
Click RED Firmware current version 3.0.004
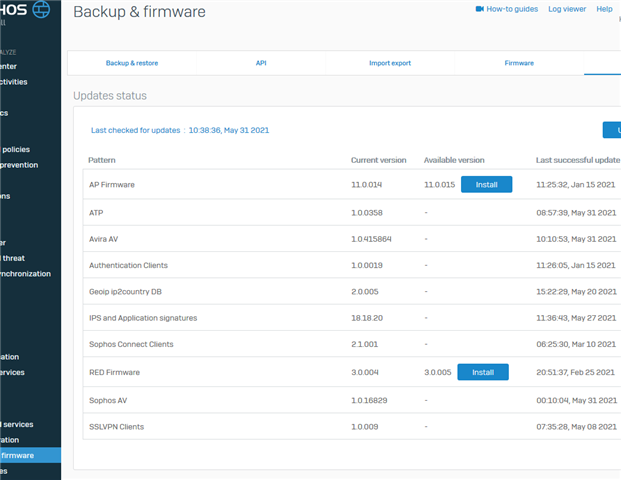tap(365, 372)
